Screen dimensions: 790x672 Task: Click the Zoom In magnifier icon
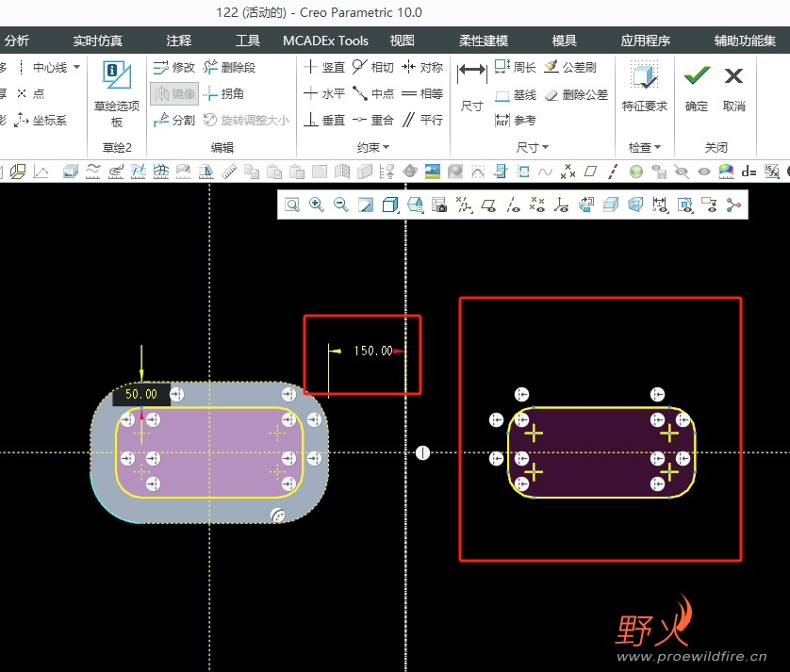tap(317, 205)
